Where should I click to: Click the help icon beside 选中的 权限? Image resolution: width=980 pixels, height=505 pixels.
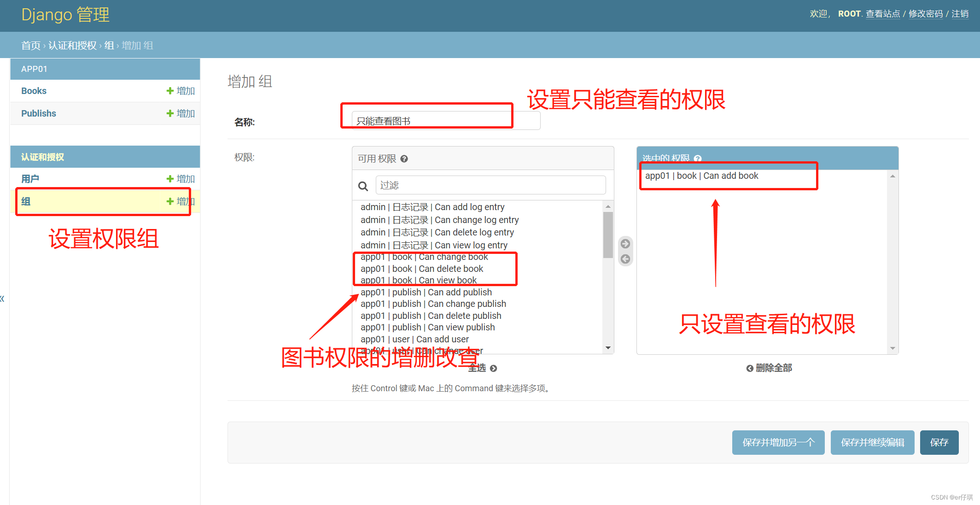[698, 159]
